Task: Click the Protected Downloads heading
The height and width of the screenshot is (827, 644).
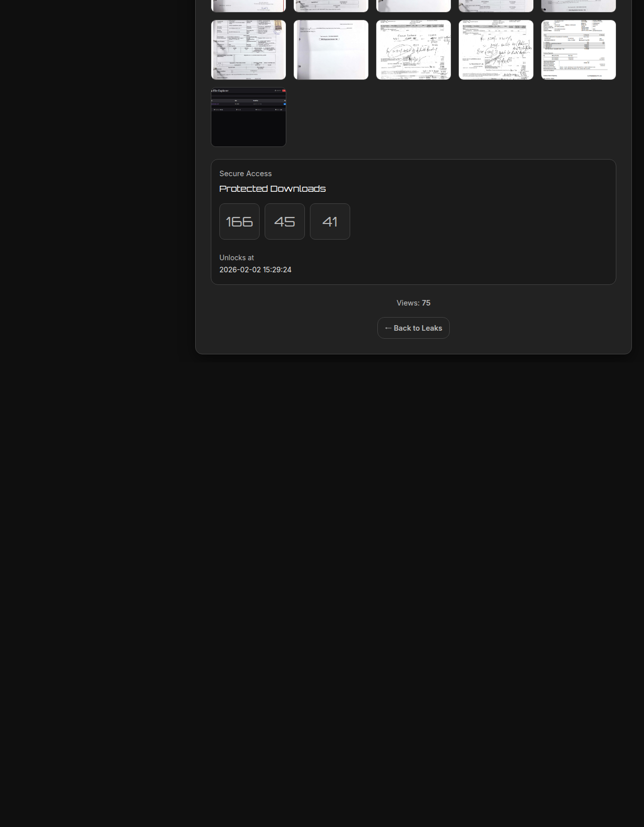Action: 273,189
